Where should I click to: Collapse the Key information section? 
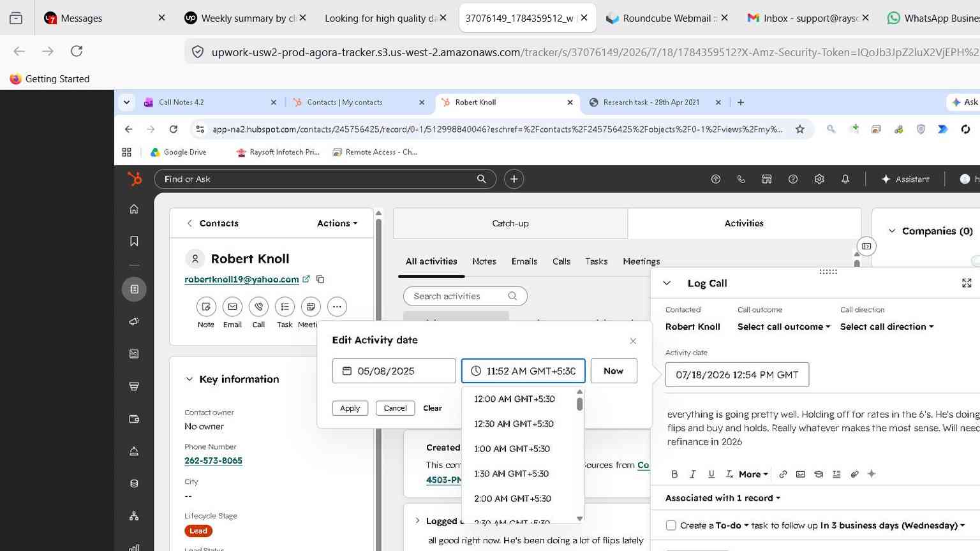tap(189, 379)
